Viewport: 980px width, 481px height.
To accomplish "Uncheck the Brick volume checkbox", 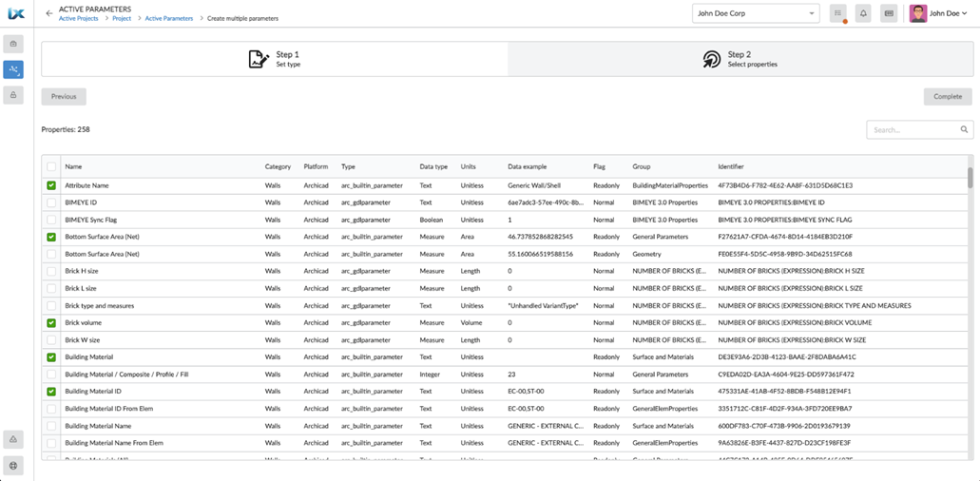I will 51,323.
